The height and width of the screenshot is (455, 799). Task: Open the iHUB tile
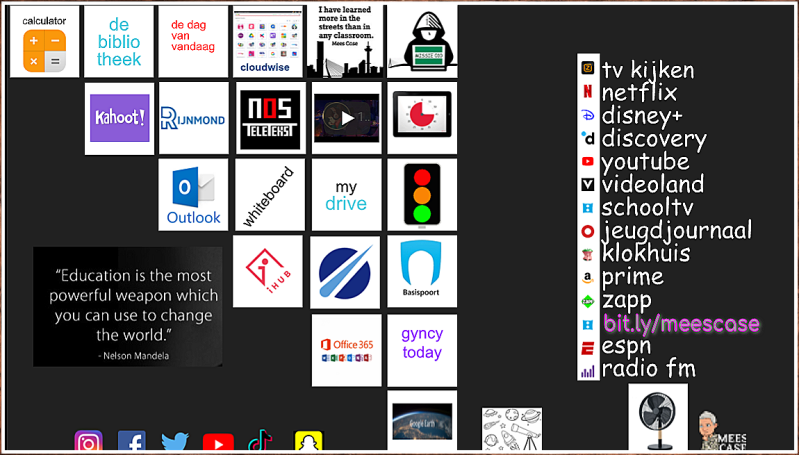[268, 271]
